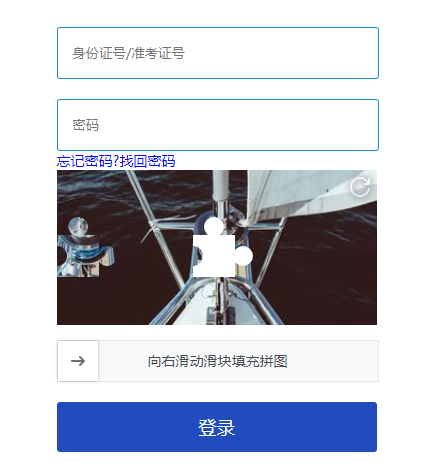Click the white puzzle-shaped gap in the image
The width and height of the screenshot is (434, 474).
(222, 247)
